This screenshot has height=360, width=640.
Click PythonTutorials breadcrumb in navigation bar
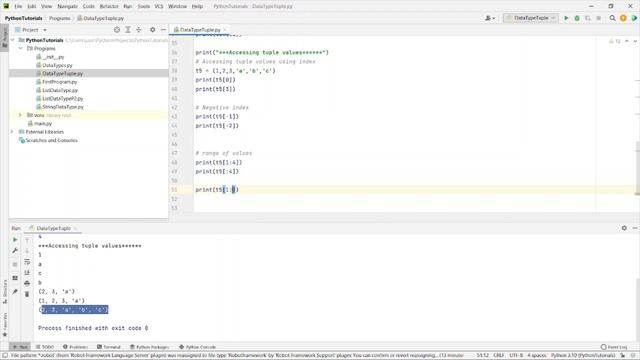tap(23, 18)
